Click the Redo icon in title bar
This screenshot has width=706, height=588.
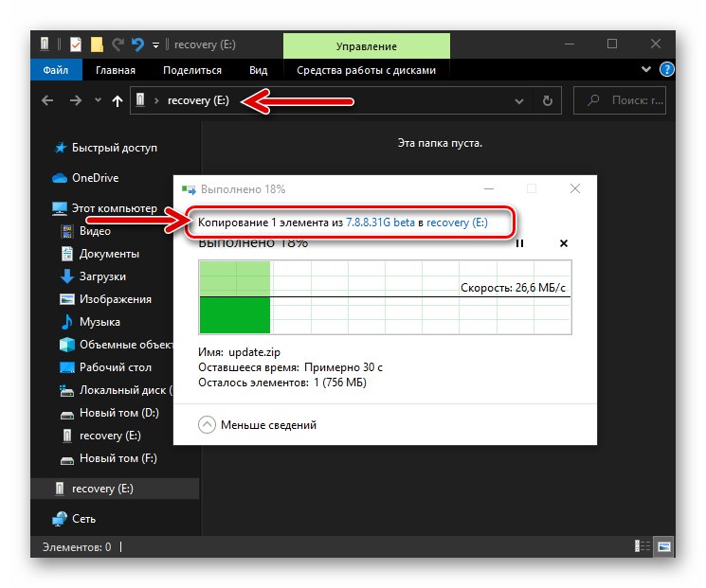(x=118, y=45)
